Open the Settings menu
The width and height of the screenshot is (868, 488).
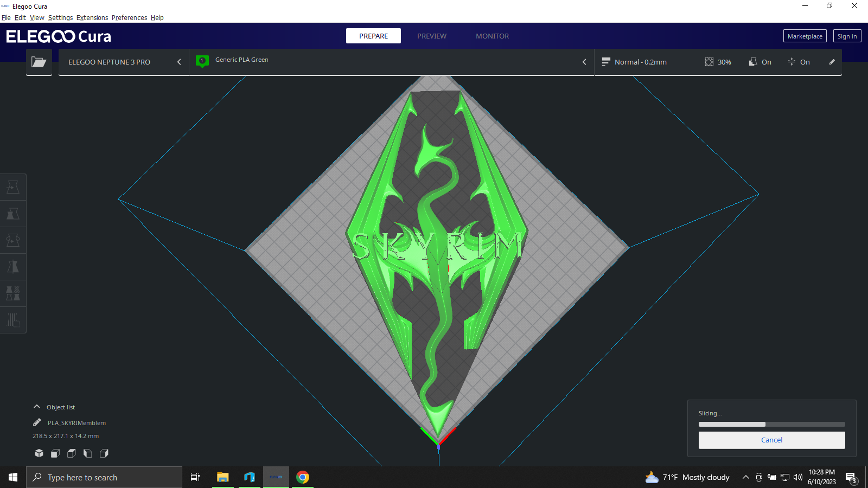(60, 17)
